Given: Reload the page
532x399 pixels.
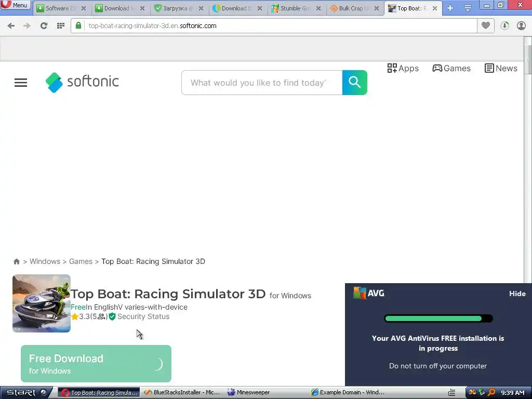Looking at the screenshot, I should pos(44,26).
